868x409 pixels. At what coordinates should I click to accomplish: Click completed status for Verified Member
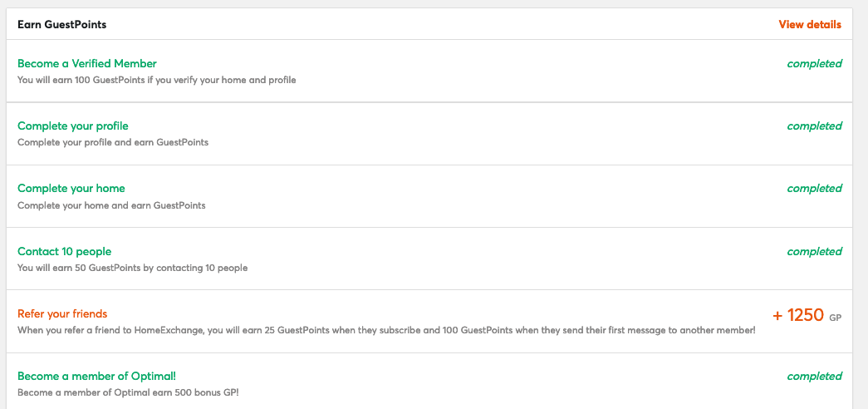click(814, 64)
